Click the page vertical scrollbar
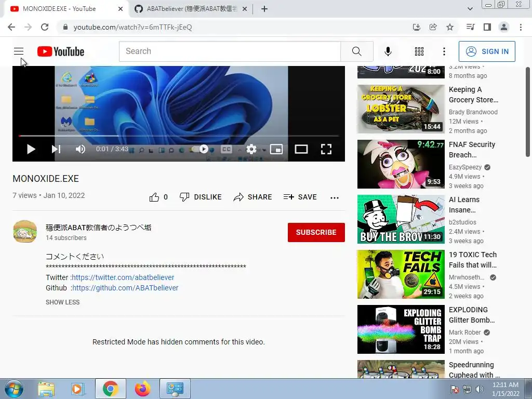This screenshot has width=532, height=399. [528, 112]
